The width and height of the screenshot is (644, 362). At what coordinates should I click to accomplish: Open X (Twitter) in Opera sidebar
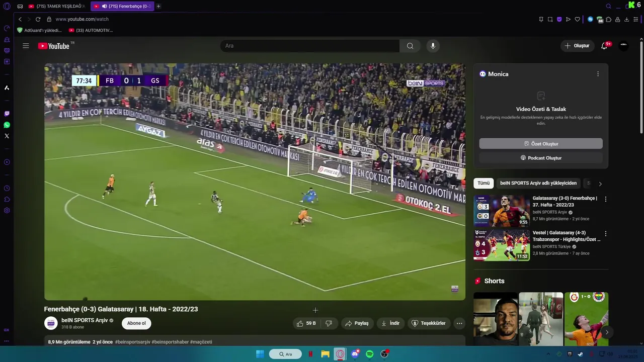pyautogui.click(x=7, y=136)
